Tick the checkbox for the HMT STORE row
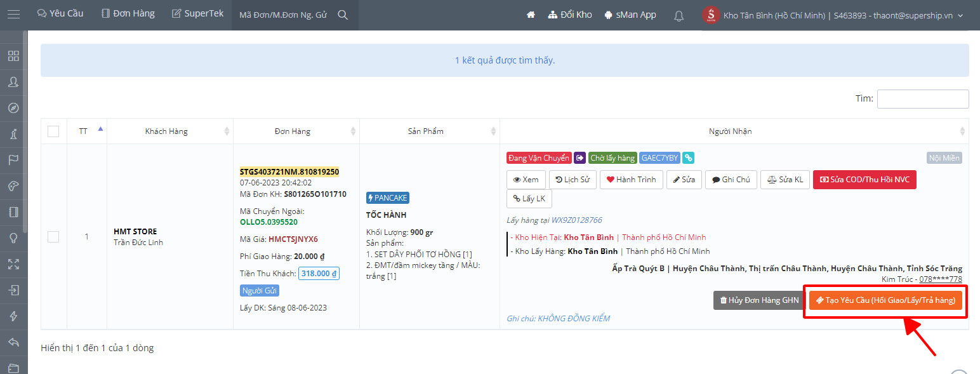Image resolution: width=980 pixels, height=374 pixels. point(53,237)
